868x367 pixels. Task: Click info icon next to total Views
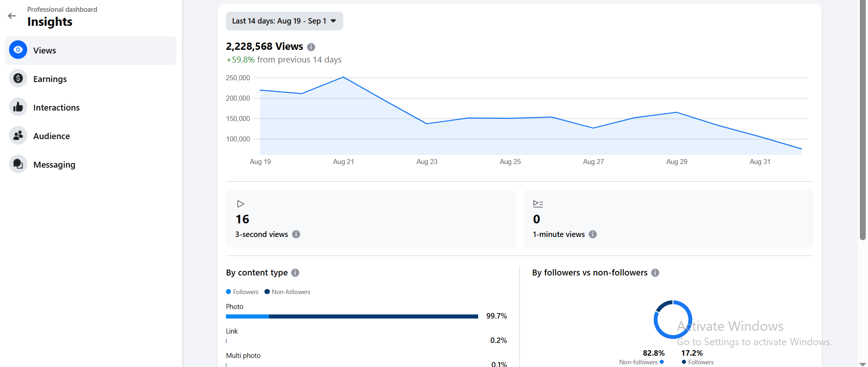click(311, 47)
